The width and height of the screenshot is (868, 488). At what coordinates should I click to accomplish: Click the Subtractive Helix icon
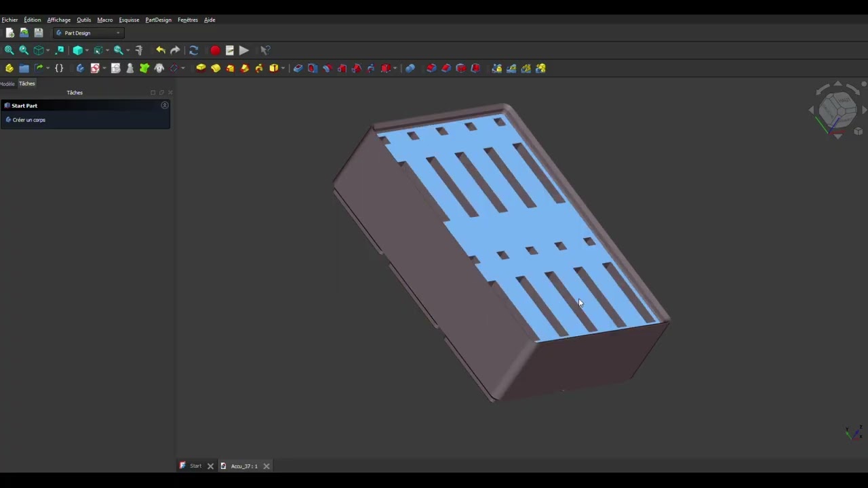tap(371, 68)
